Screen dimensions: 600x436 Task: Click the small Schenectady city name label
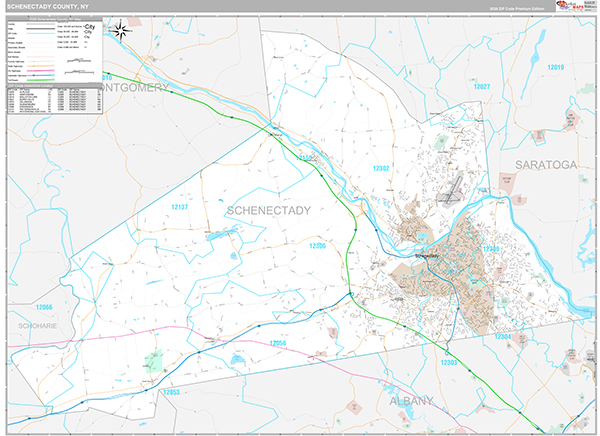click(x=426, y=255)
